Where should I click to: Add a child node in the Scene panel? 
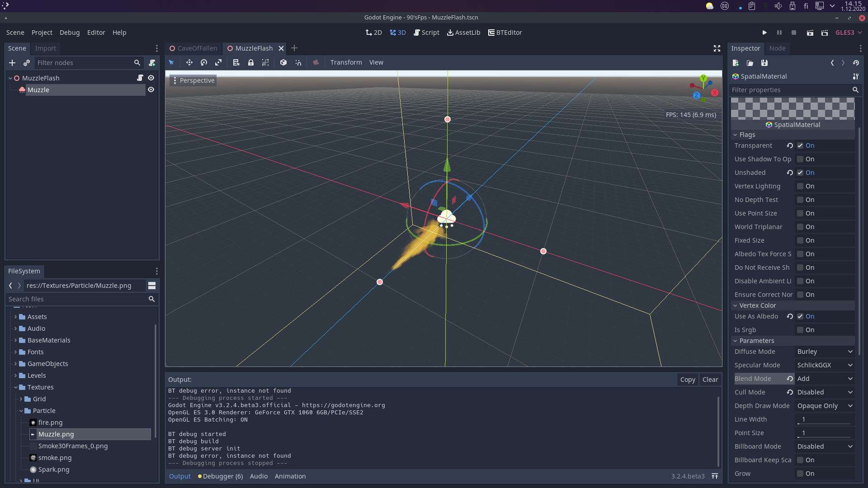pos(12,63)
